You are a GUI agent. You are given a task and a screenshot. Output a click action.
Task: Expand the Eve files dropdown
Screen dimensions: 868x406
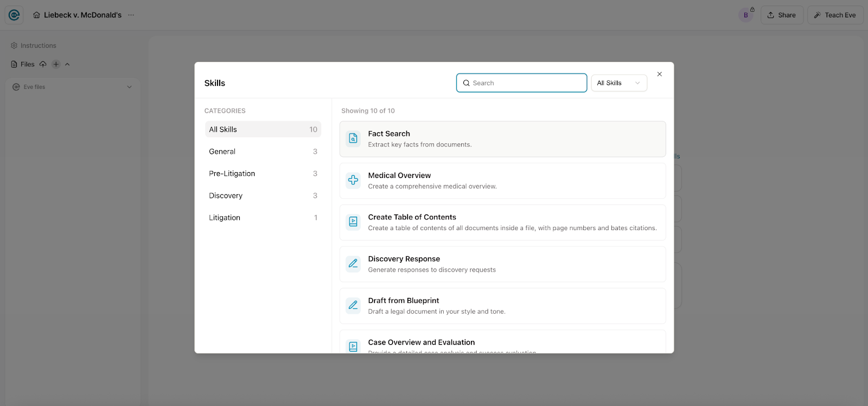coord(129,87)
